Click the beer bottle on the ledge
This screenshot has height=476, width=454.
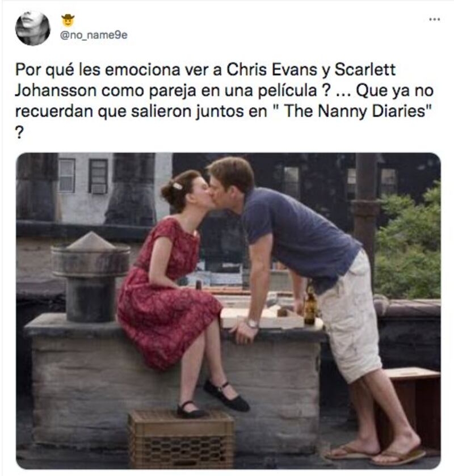click(310, 306)
